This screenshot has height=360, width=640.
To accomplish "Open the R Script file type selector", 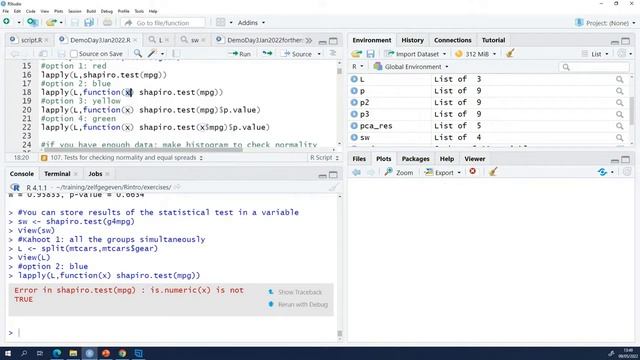I will pos(324,158).
